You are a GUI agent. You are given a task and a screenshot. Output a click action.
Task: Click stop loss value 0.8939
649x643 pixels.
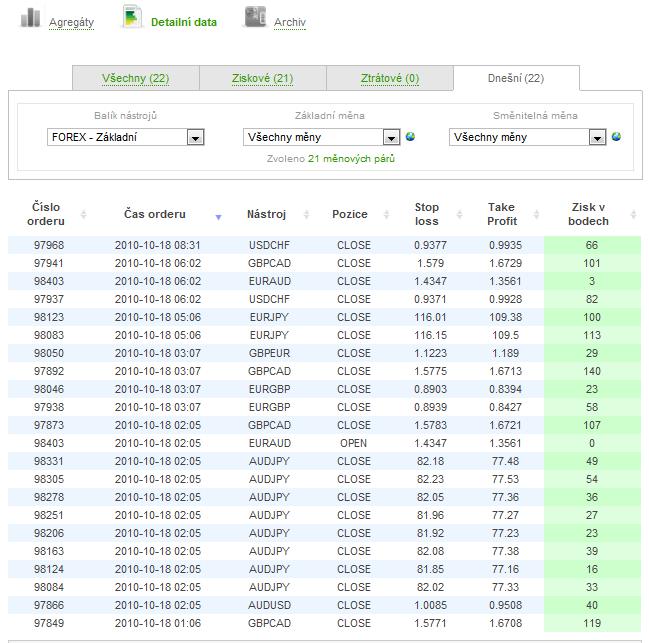point(430,407)
